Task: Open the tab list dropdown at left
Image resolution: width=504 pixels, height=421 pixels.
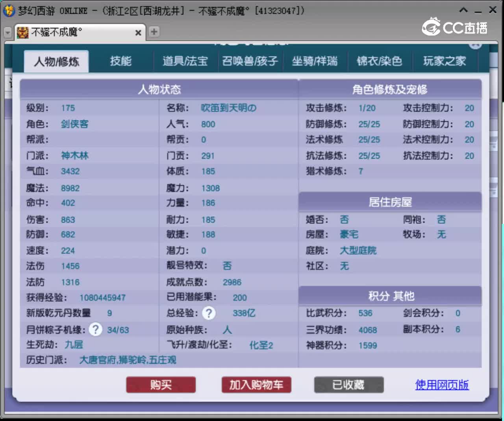Action: click(7, 32)
